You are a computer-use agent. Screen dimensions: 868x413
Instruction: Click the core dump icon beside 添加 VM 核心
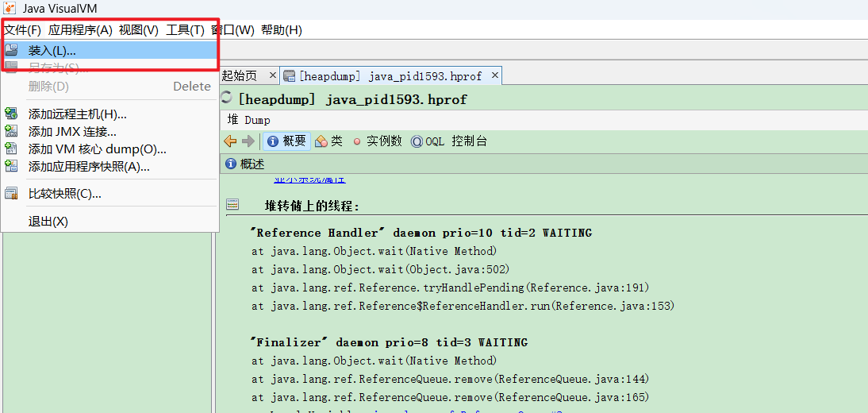click(11, 149)
